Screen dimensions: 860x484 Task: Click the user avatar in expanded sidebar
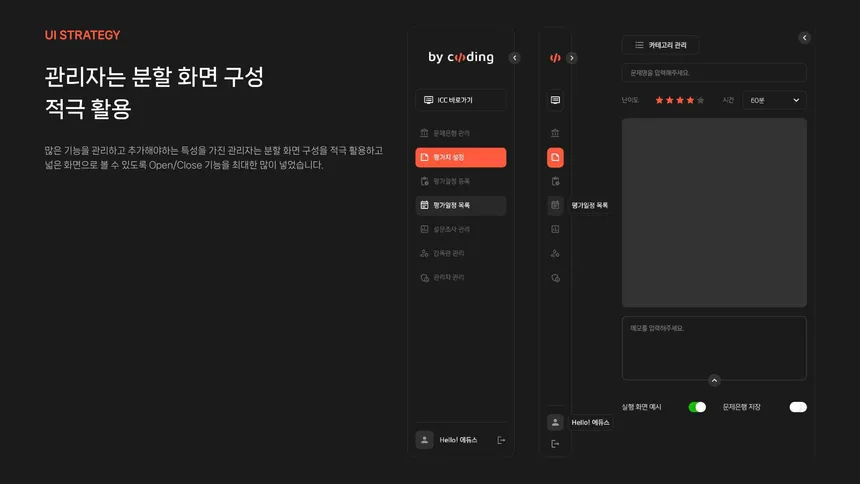[x=425, y=440]
